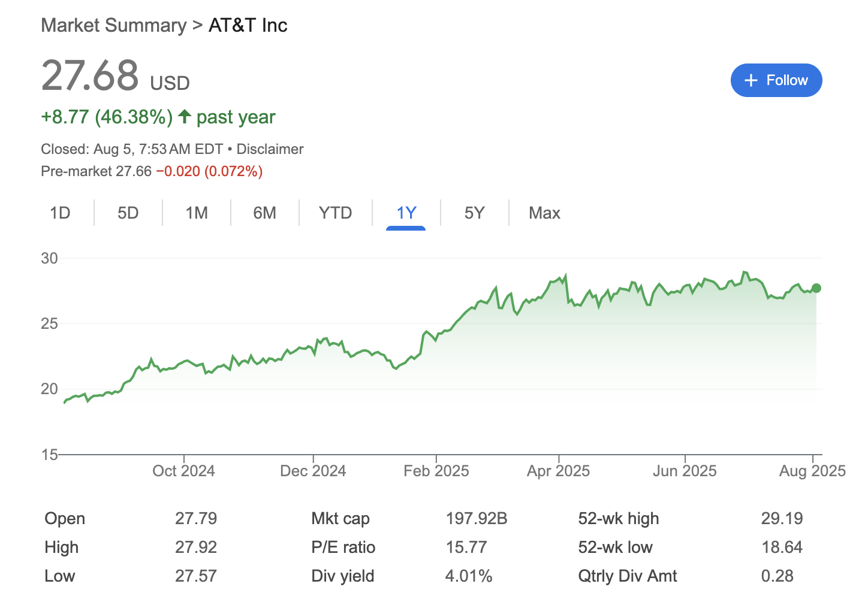
Task: Click the green end-point dot on chart
Action: click(x=816, y=288)
